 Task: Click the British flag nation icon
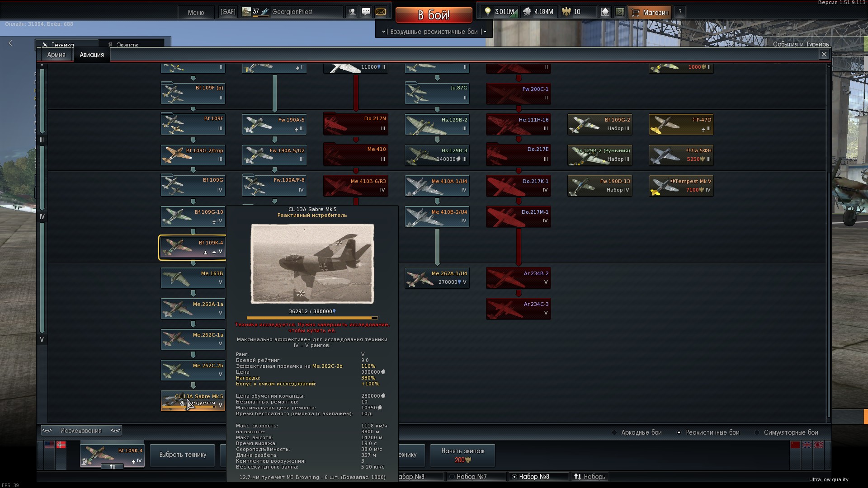point(807,445)
